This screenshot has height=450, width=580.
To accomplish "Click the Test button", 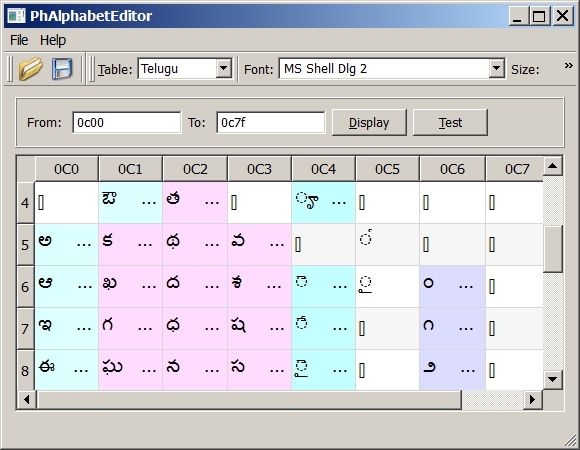I will 450,122.
